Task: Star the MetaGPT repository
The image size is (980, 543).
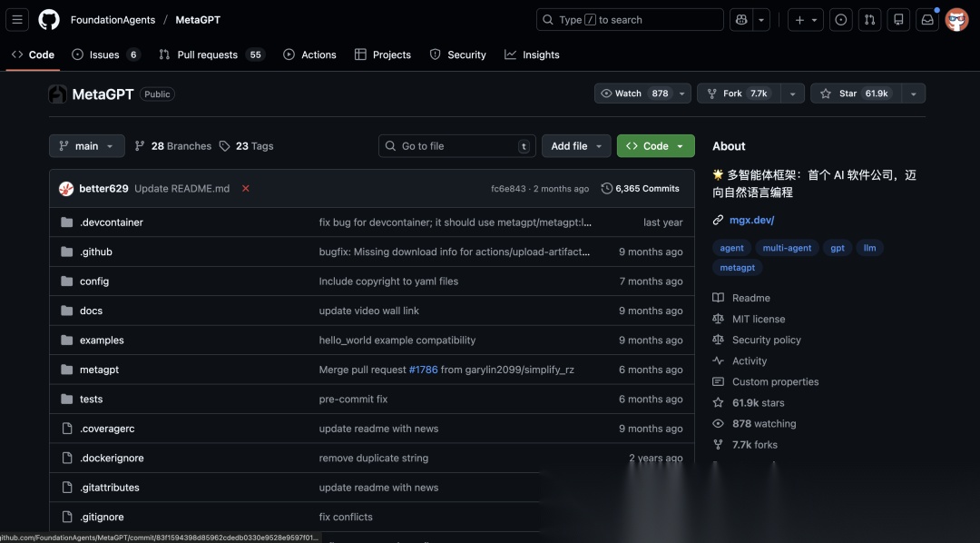Action: [856, 94]
